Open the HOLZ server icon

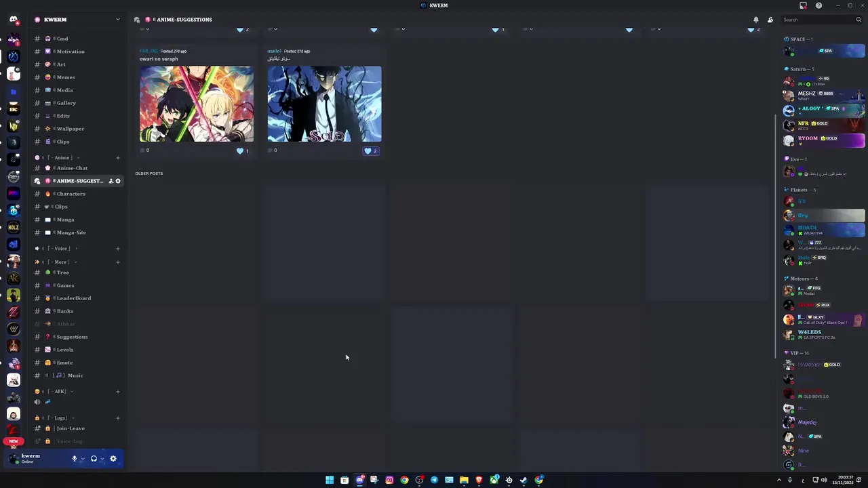coord(13,227)
